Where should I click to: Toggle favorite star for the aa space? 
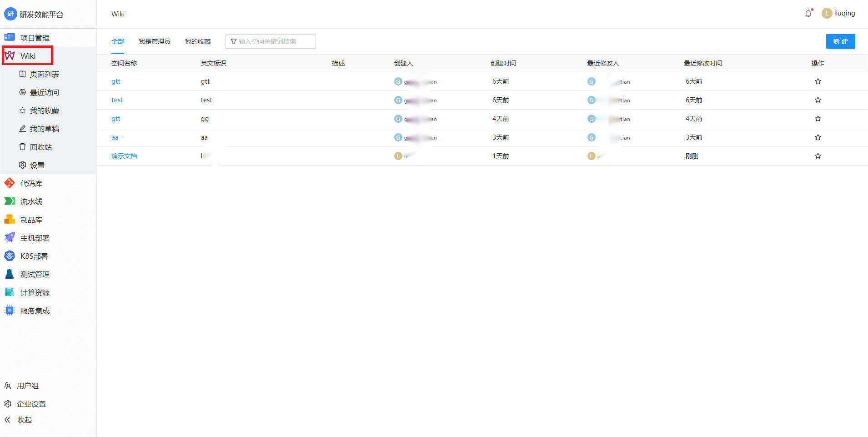(x=818, y=137)
